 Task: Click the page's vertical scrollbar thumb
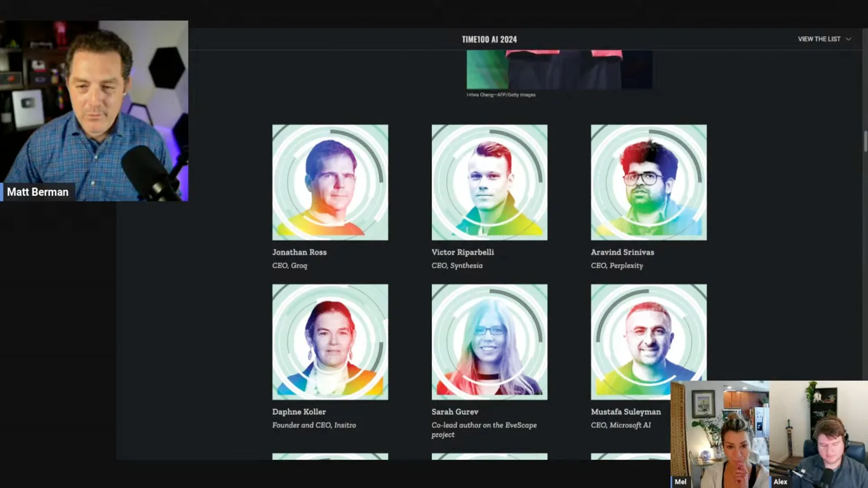865,141
